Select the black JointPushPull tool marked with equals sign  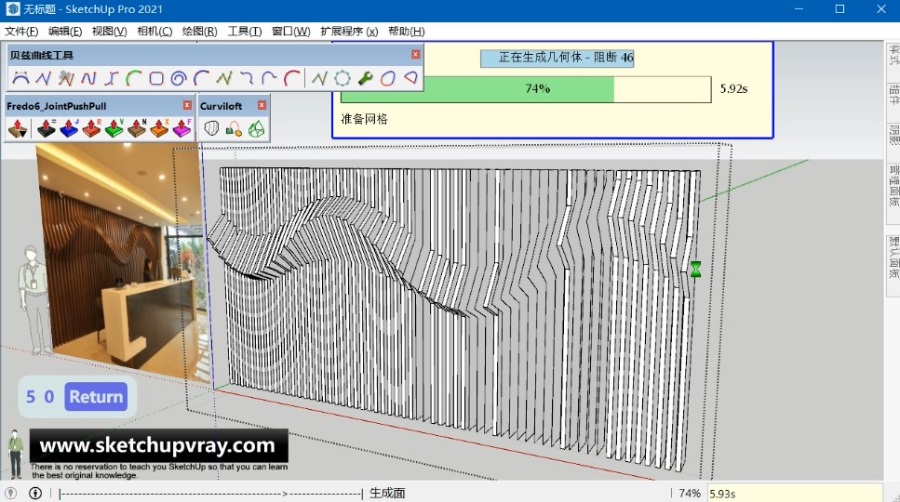click(46, 129)
